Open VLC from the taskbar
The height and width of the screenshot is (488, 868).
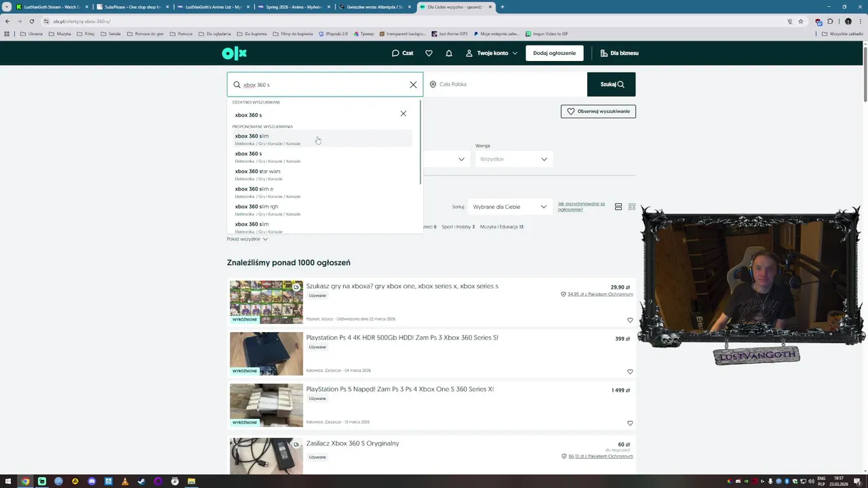pyautogui.click(x=125, y=481)
